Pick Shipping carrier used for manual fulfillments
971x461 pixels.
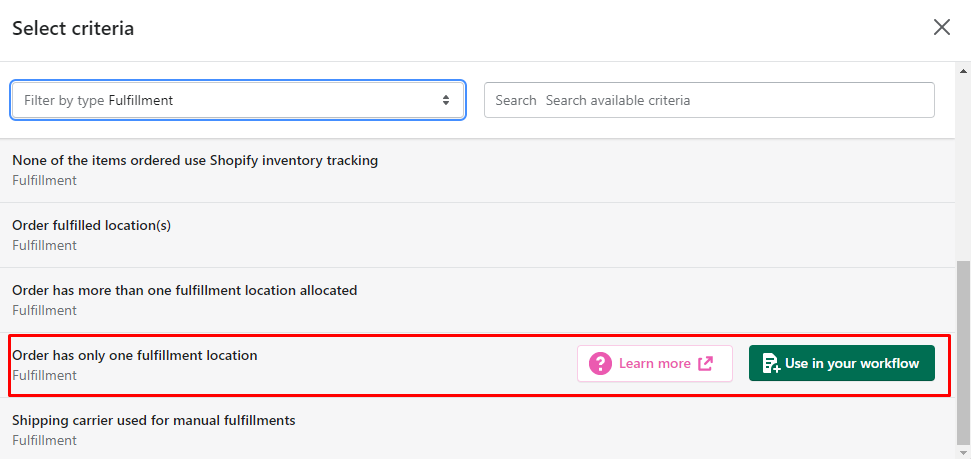(477, 430)
